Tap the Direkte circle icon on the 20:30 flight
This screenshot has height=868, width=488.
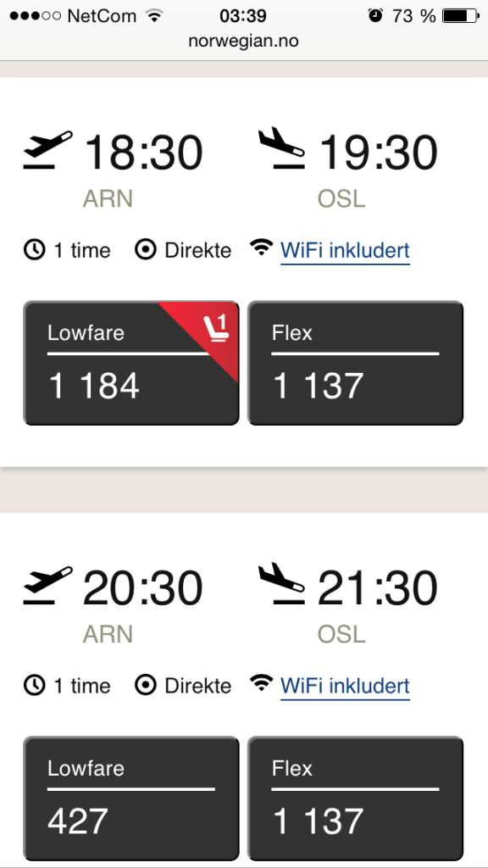coord(146,685)
